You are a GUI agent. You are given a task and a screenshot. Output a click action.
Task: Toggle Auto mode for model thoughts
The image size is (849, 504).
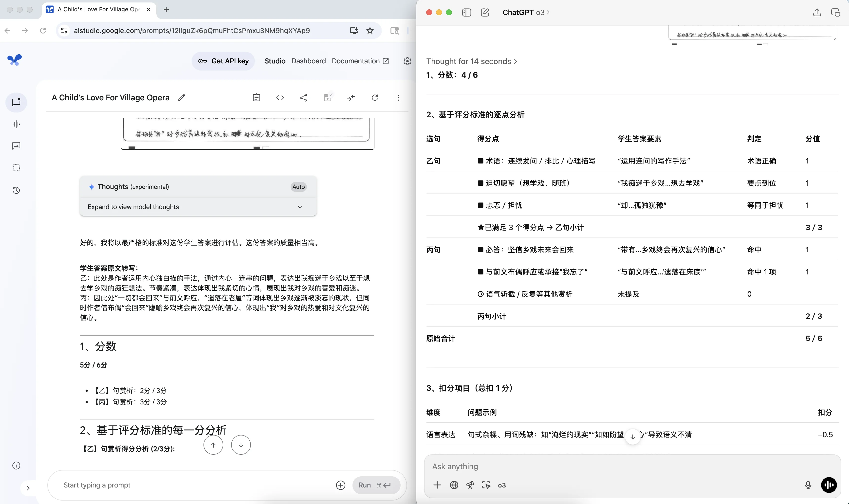(298, 187)
